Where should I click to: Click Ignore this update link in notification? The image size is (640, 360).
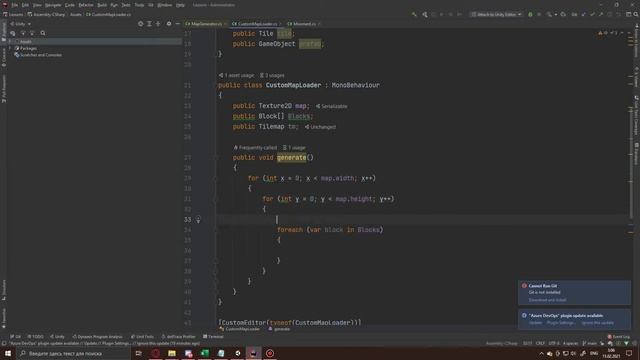pos(598,323)
